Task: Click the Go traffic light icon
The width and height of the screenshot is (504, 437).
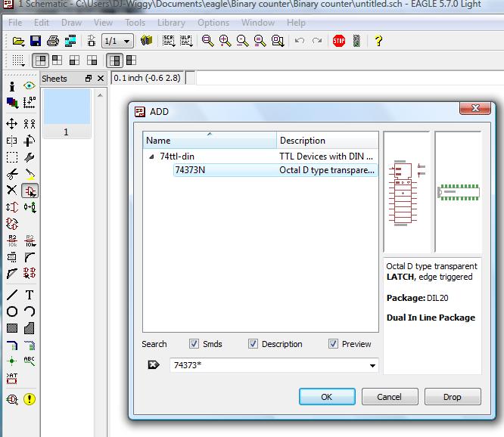Action: click(356, 41)
